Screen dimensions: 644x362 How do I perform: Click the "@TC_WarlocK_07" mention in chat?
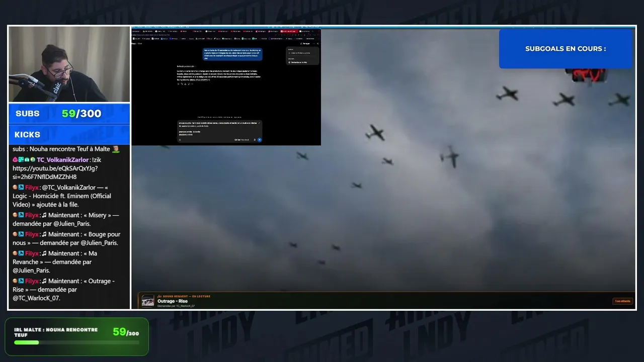[x=36, y=298]
